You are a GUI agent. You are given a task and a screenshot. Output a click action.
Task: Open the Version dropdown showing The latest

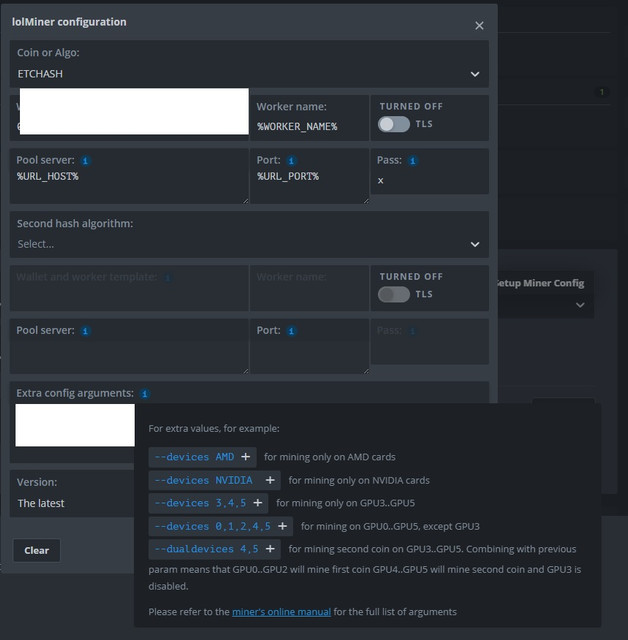coord(70,503)
